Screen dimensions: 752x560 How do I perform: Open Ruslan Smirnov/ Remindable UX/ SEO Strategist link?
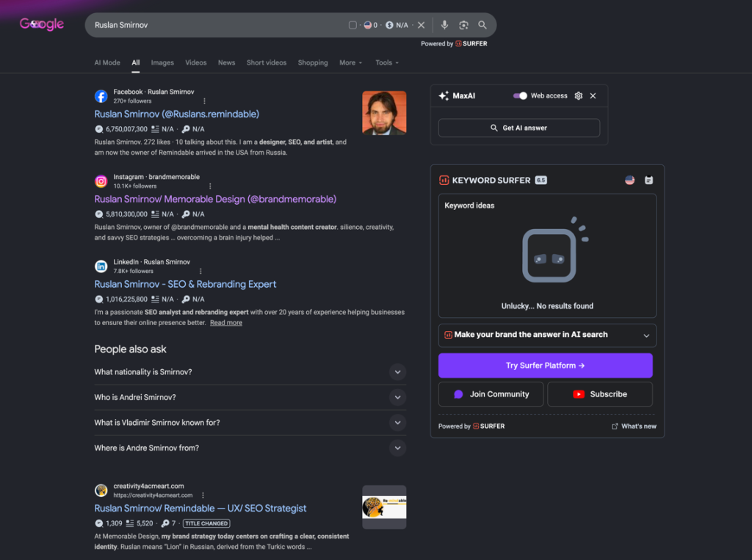200,508
